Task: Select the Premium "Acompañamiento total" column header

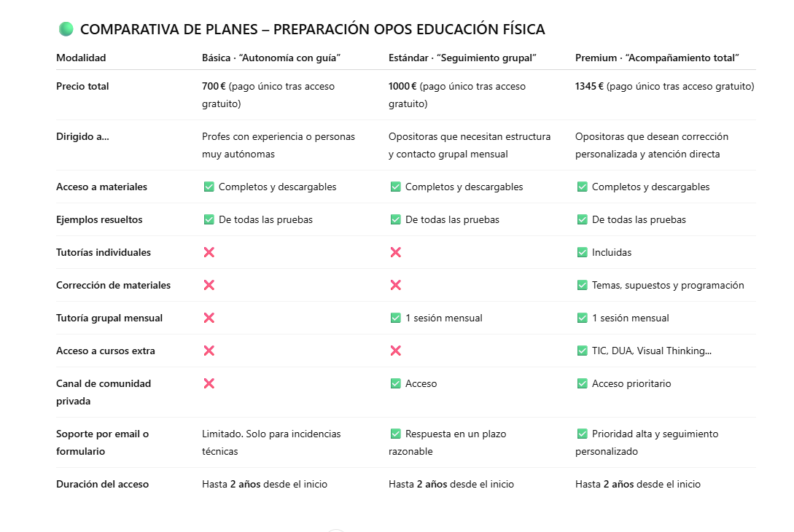Action: point(657,58)
